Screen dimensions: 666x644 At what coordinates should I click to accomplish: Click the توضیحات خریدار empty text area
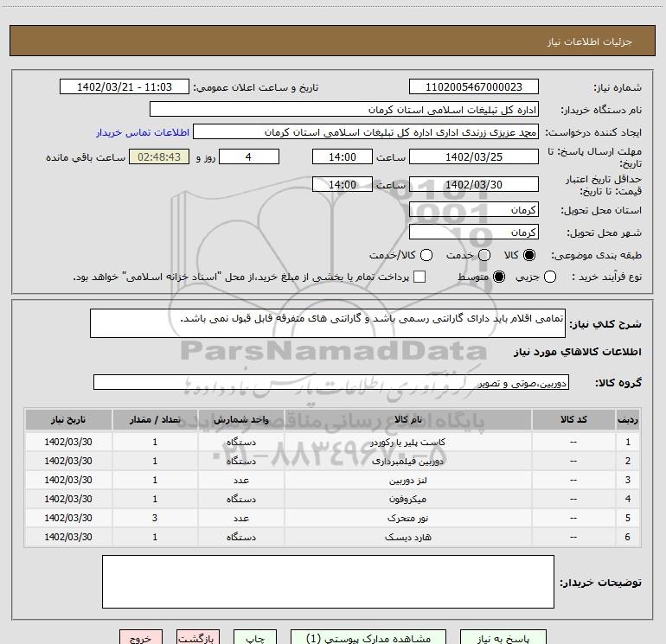coord(328,582)
